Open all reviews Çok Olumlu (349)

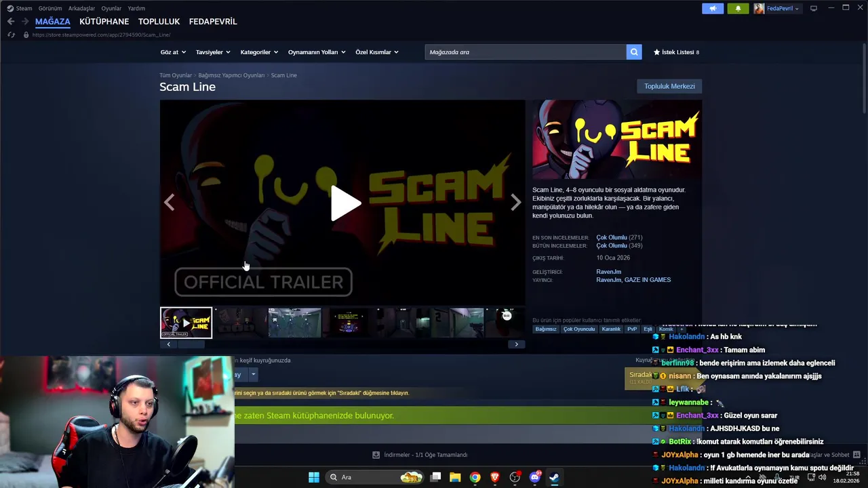(619, 245)
